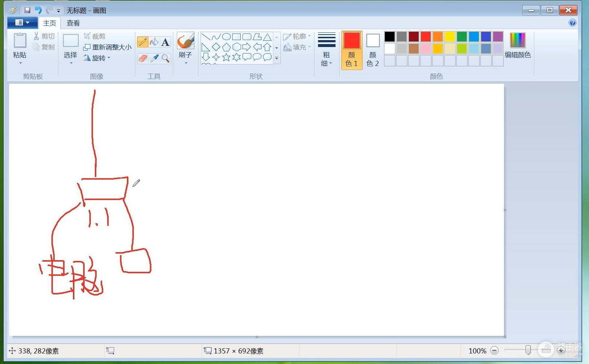This screenshot has width=589, height=364.
Task: Click the 100% zoom level text
Action: 477,351
